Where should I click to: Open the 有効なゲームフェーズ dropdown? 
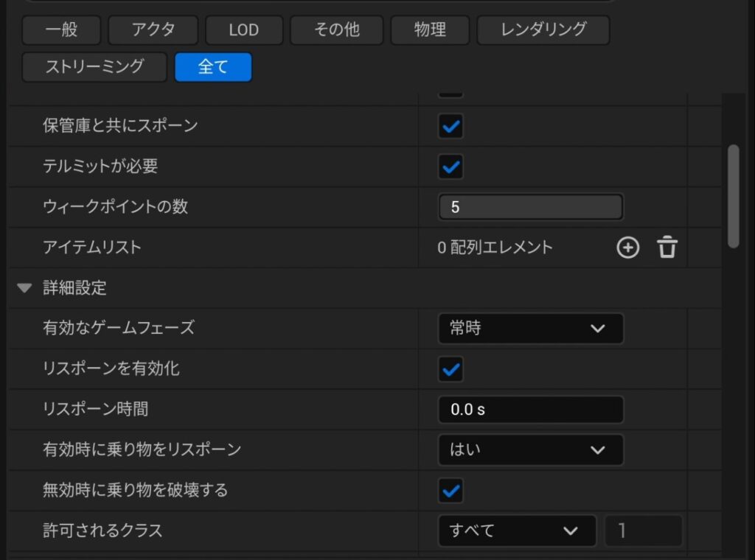[x=530, y=329]
